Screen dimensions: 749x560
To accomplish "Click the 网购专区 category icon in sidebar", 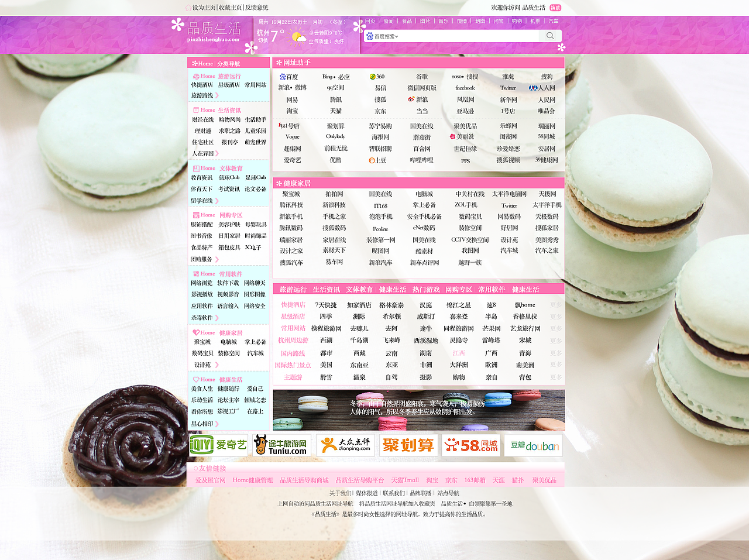I will [196, 215].
